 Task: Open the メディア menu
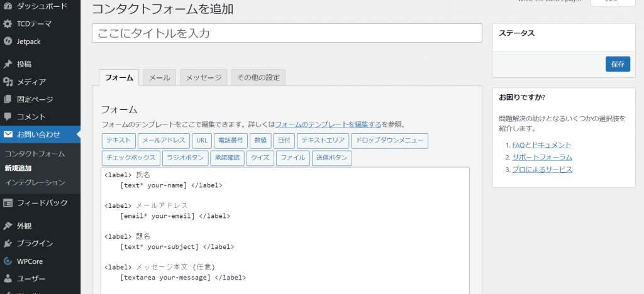(x=31, y=82)
